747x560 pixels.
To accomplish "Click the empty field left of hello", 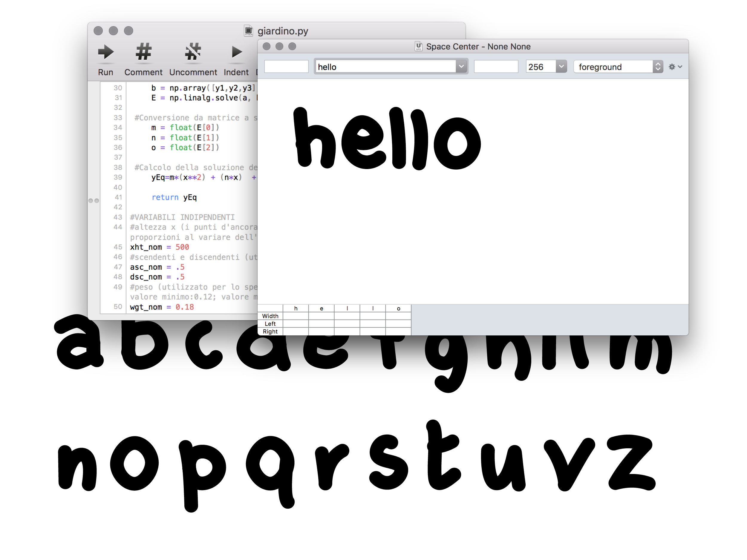I will 286,67.
